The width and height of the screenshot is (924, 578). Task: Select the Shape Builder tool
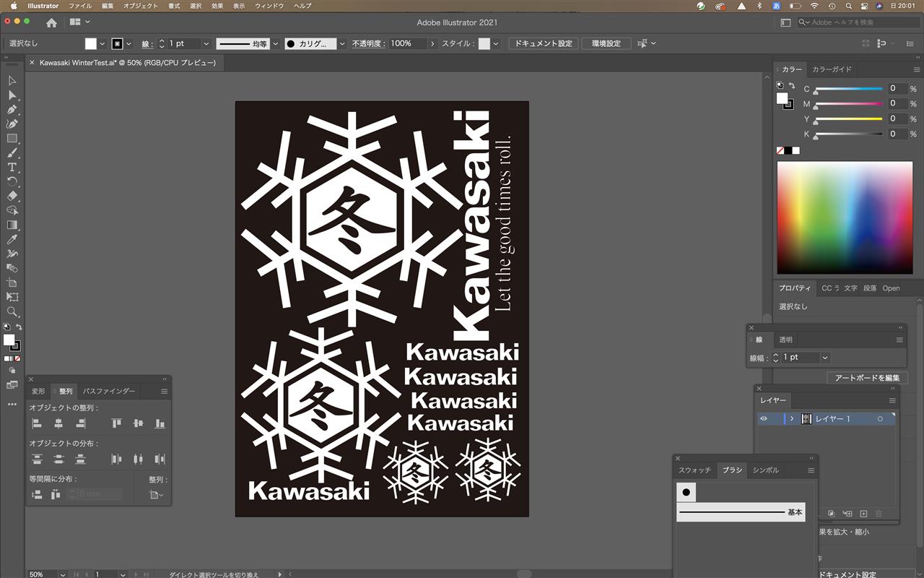pyautogui.click(x=12, y=210)
